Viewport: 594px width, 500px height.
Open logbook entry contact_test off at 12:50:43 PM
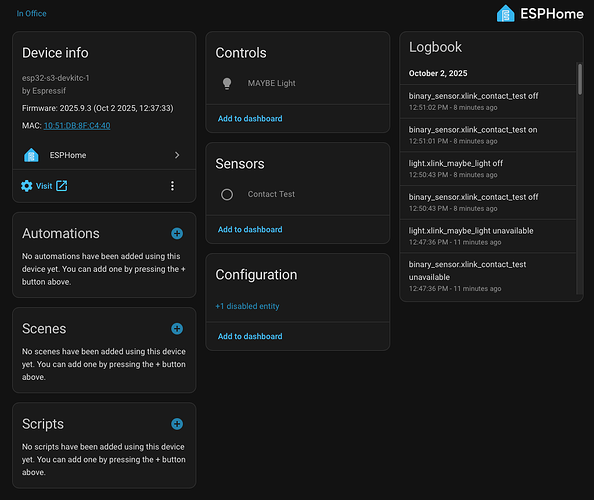488,203
